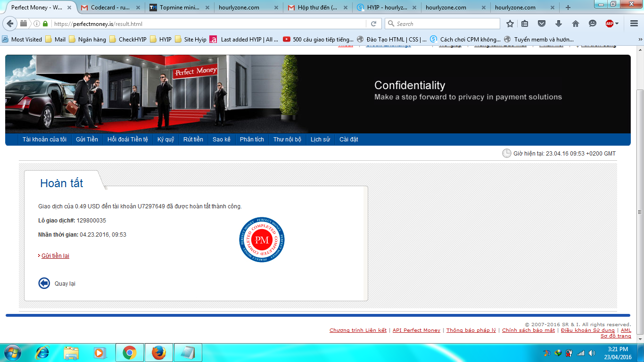The image size is (644, 362).
Task: Open the Hối đoái Tiền tệ menu
Action: click(128, 140)
